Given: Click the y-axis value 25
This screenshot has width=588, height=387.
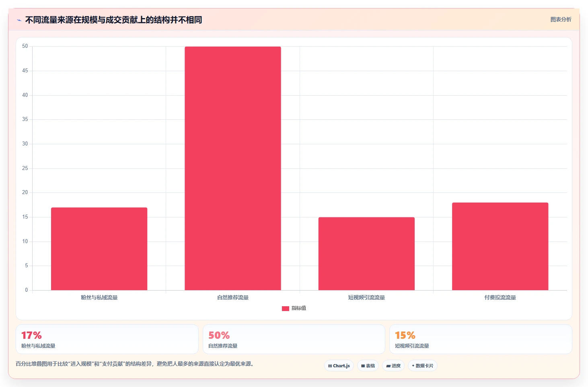Looking at the screenshot, I should (x=25, y=168).
